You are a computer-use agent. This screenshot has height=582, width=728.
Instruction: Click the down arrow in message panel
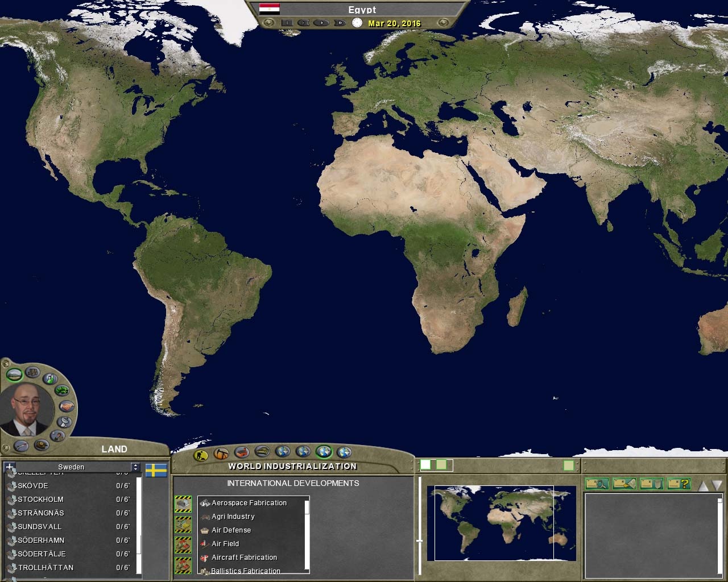pos(717,485)
